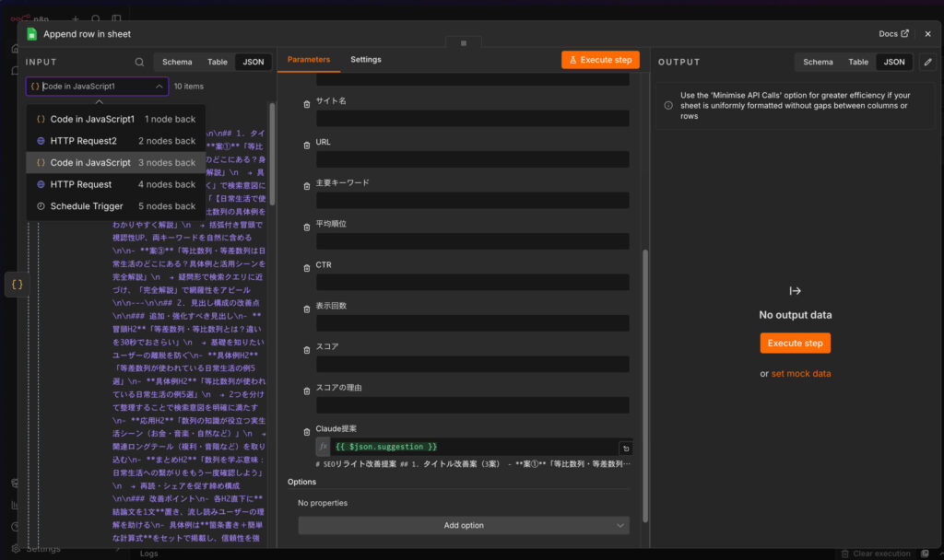Click Execute step button in OUTPUT panel
This screenshot has height=560, width=944.
pyautogui.click(x=795, y=343)
